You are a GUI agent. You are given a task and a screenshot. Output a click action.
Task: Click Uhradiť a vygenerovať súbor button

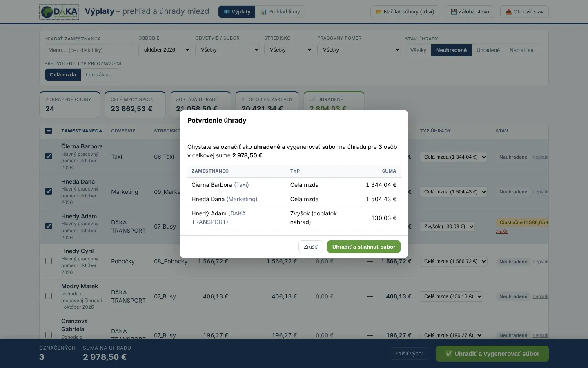492,354
